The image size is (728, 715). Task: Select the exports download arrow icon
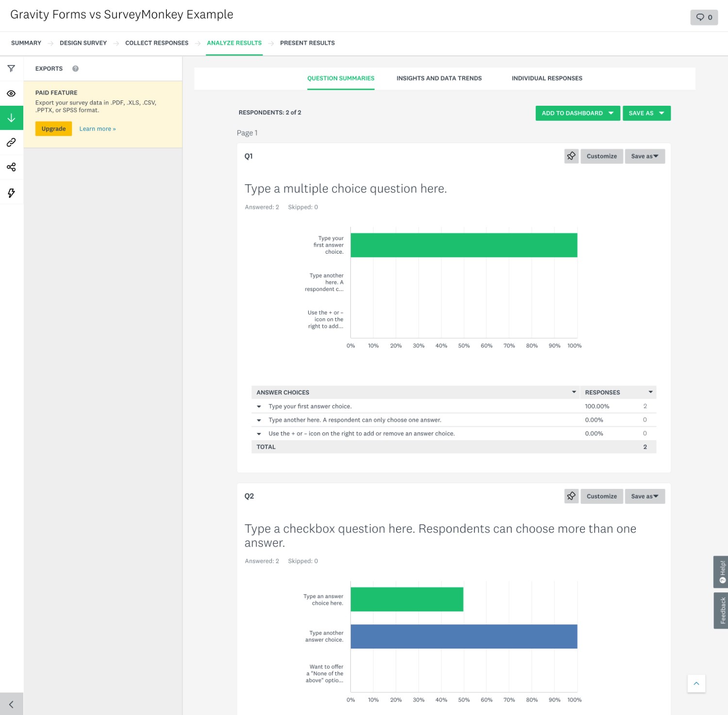11,118
